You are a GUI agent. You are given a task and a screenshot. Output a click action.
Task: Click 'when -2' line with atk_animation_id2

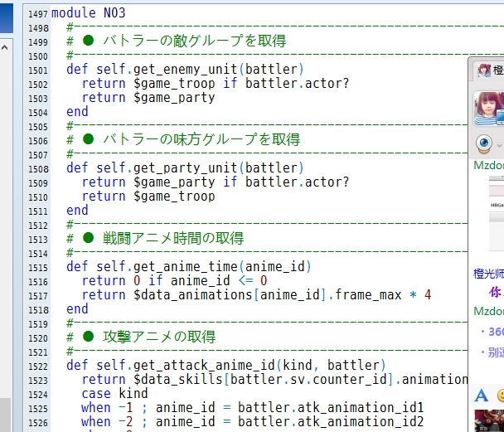pyautogui.click(x=253, y=422)
